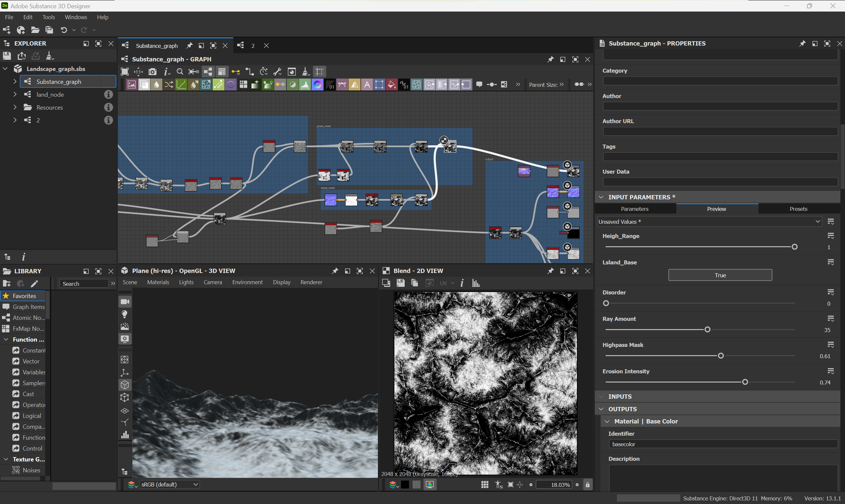This screenshot has height=504, width=845.
Task: Add an HSL color wheel node
Action: [318, 84]
